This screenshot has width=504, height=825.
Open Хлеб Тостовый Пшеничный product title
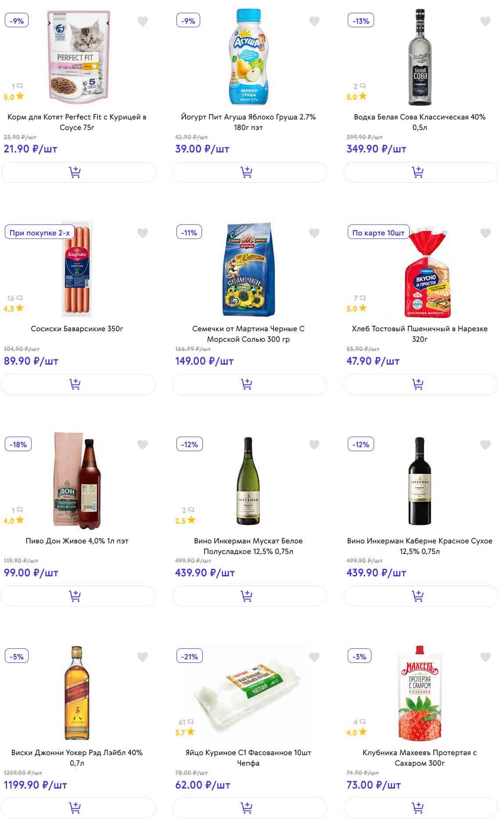[x=419, y=334]
